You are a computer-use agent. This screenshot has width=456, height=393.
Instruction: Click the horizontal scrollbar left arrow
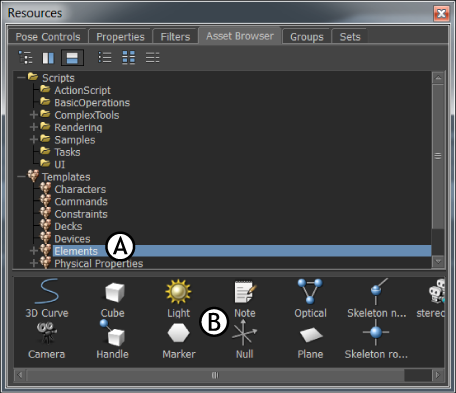point(20,375)
